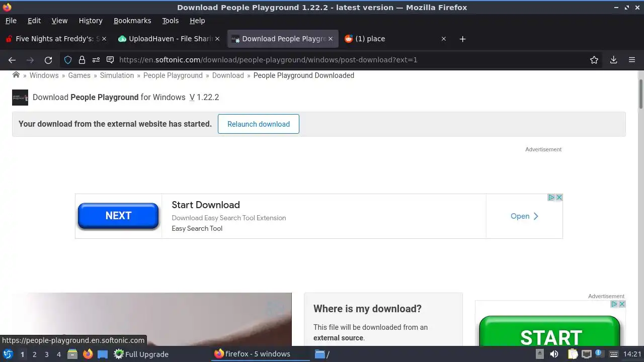
Task: Open the Bookmarks menu
Action: coord(132,21)
